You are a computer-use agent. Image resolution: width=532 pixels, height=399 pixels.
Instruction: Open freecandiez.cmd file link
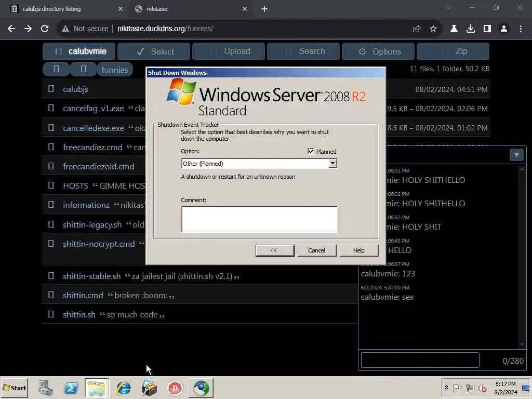[92, 147]
